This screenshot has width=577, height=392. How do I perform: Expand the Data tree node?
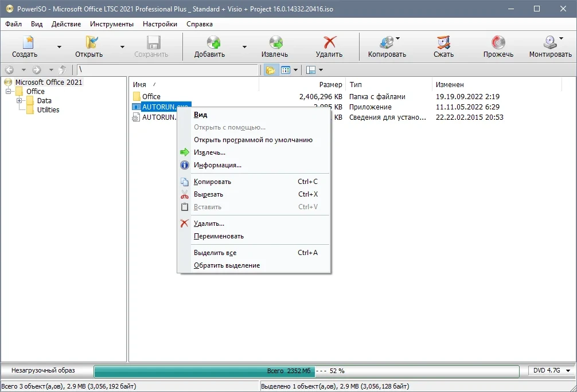(19, 100)
